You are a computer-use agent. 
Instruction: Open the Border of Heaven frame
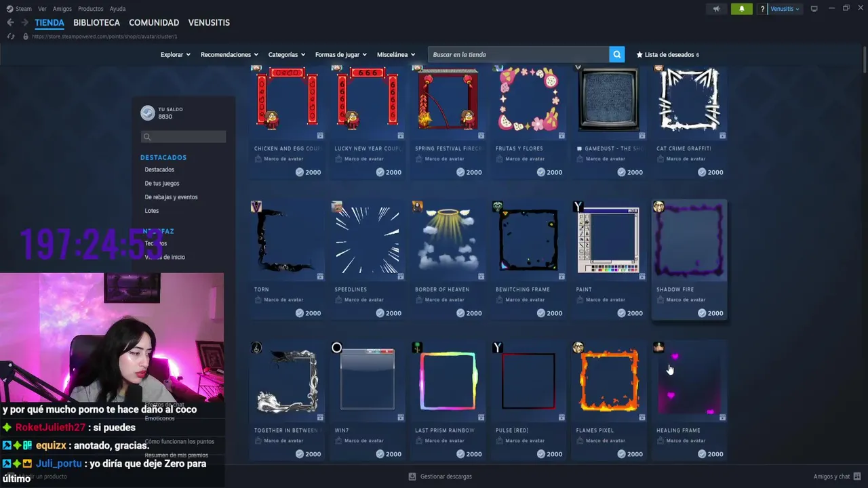(448, 241)
